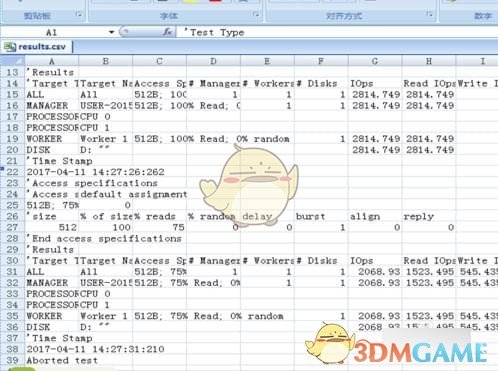The height and width of the screenshot is (371, 498).
Task: Select column B header
Action: (x=106, y=61)
